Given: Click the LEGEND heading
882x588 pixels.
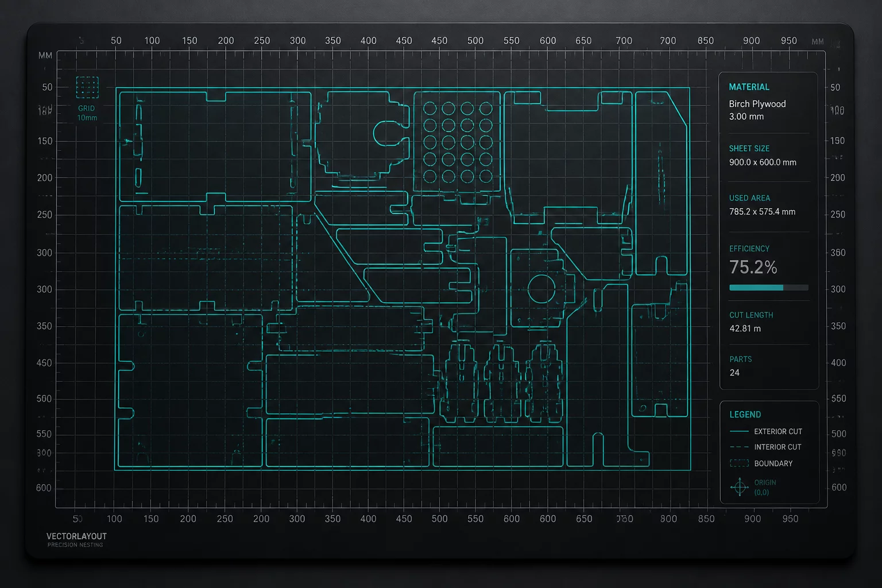Looking at the screenshot, I should [x=745, y=415].
